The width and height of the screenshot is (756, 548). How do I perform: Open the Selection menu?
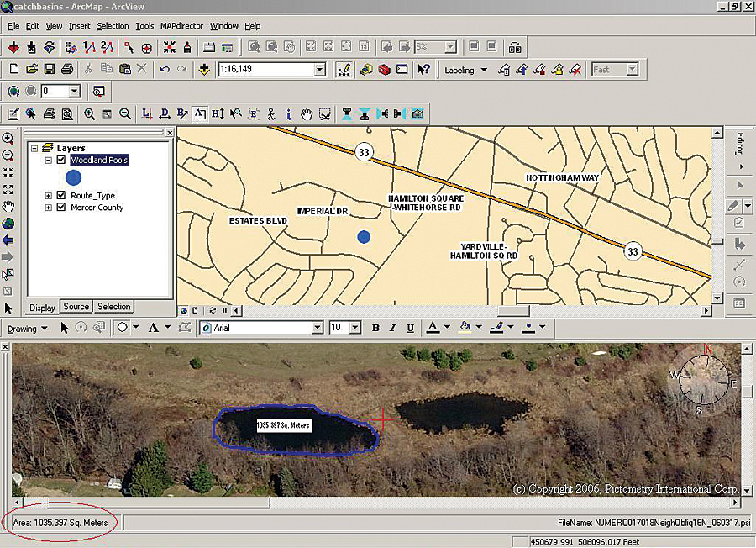(113, 26)
